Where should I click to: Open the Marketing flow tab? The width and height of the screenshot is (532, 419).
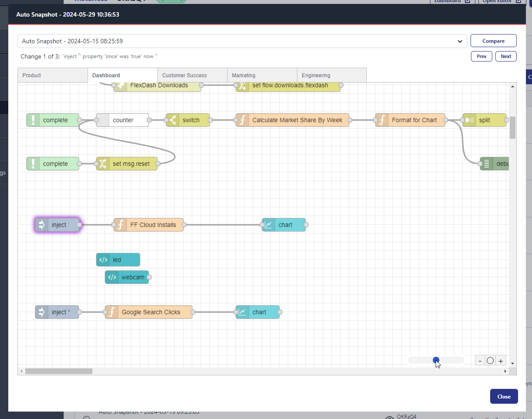click(243, 75)
